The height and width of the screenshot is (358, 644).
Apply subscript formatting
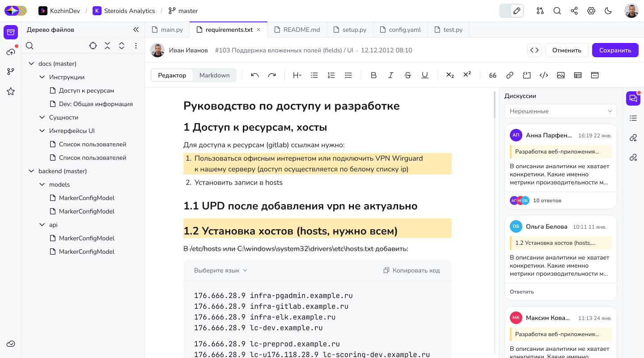tap(450, 75)
